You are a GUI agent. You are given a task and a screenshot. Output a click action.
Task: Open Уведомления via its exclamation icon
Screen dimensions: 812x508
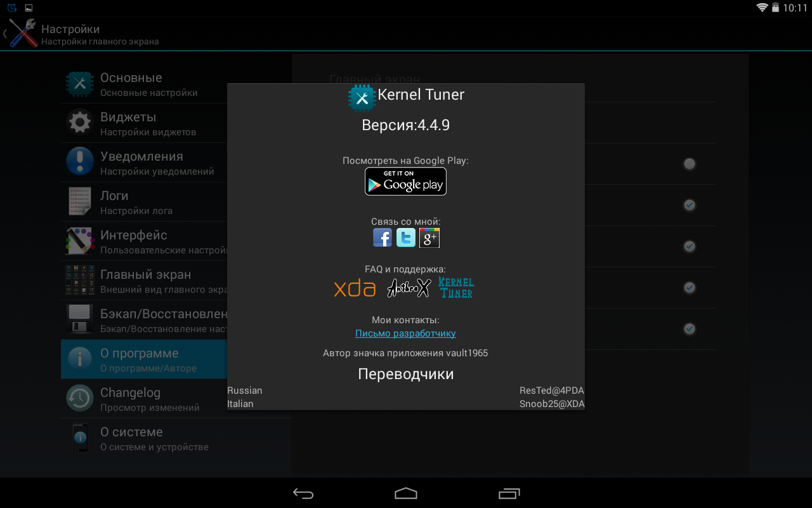point(80,163)
